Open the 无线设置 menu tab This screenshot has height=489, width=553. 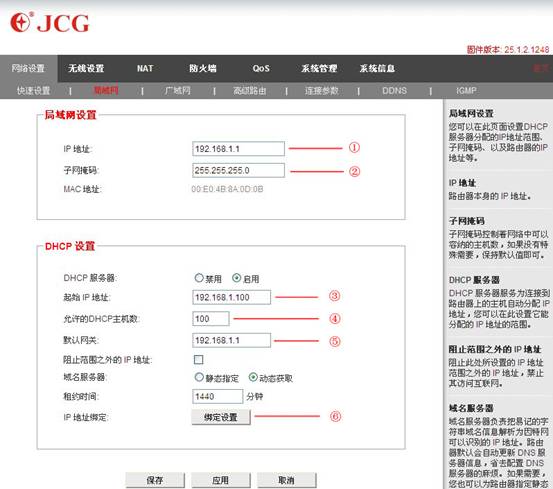[86, 68]
